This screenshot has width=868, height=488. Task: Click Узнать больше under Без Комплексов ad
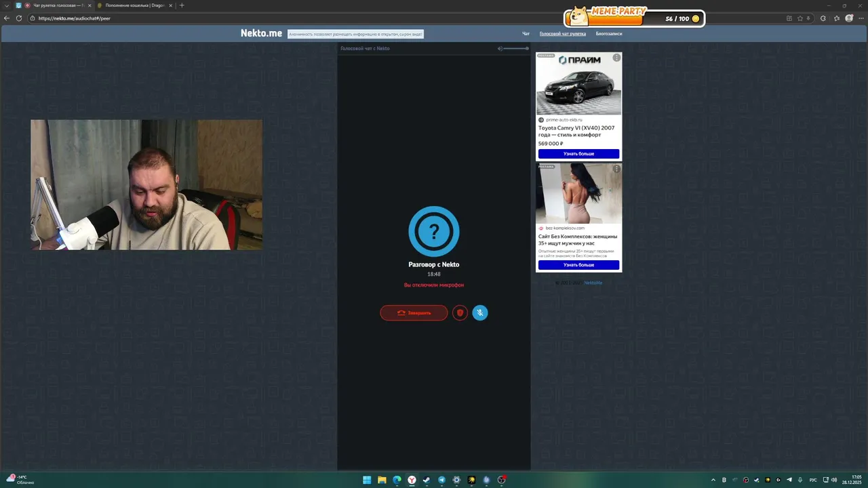[x=578, y=265]
